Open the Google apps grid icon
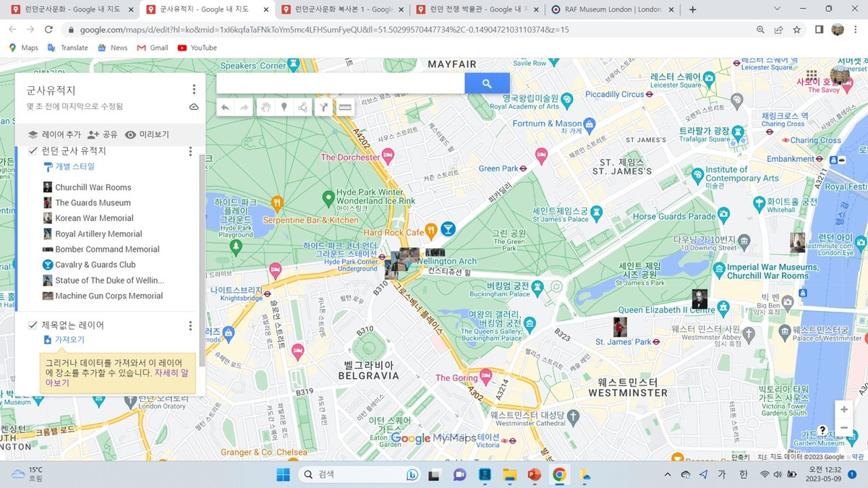Screen dimensions: 868x488 tap(812, 74)
